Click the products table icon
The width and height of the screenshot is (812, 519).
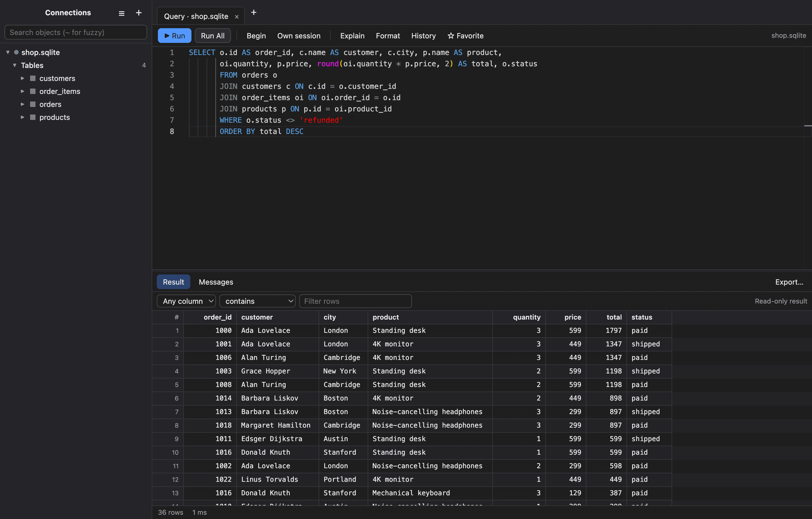(x=33, y=117)
